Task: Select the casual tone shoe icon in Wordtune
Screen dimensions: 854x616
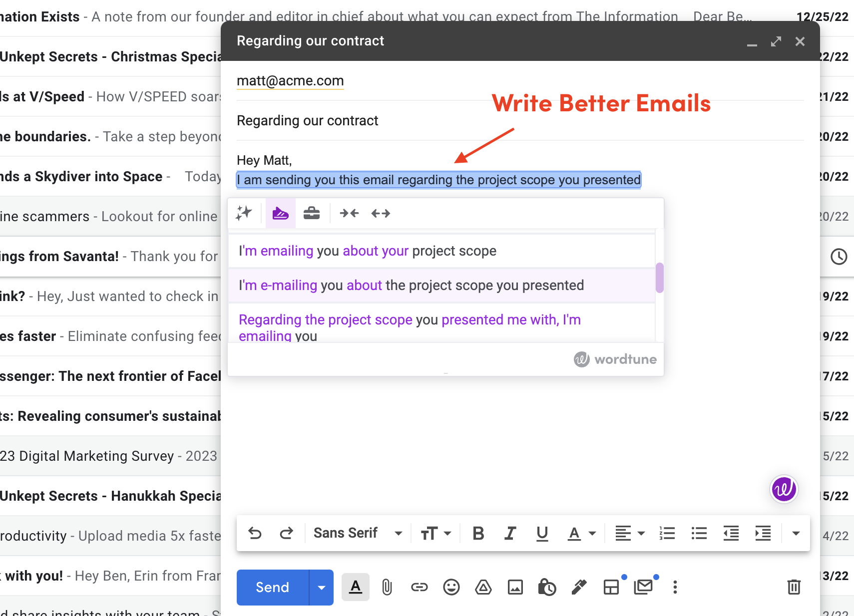Action: [x=280, y=213]
